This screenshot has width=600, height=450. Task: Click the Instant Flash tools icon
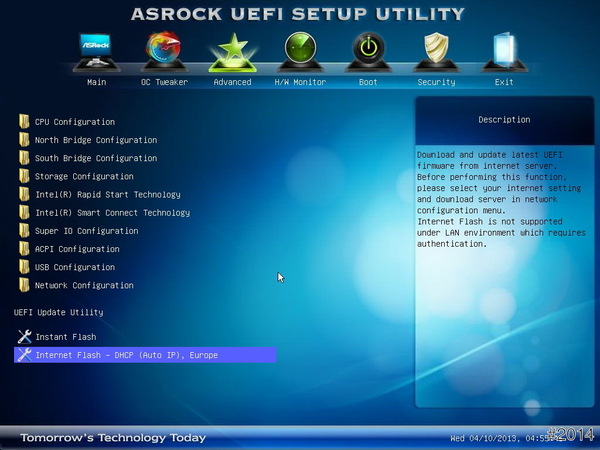click(x=24, y=337)
